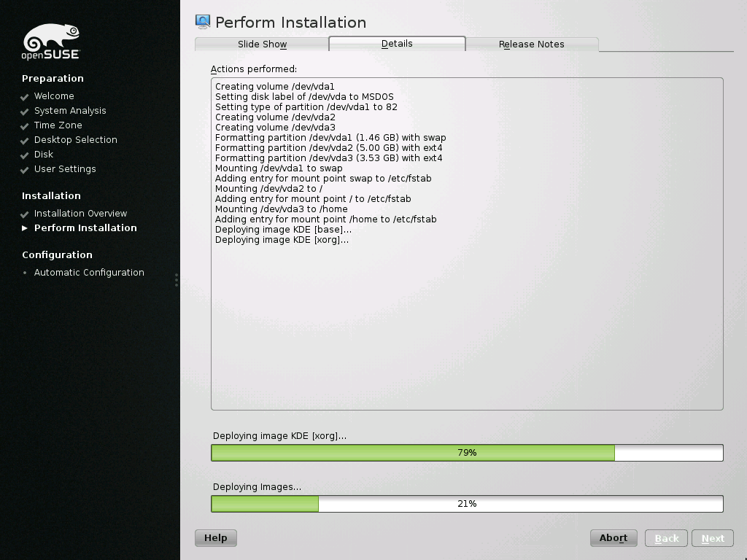Click the disabled Next button
This screenshot has width=747, height=560.
(x=713, y=538)
